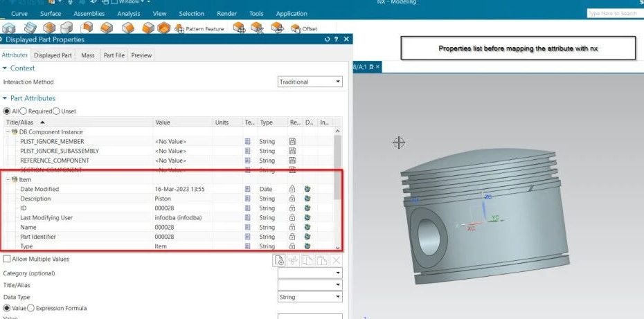Click globe icon in Date Modified row

307,189
